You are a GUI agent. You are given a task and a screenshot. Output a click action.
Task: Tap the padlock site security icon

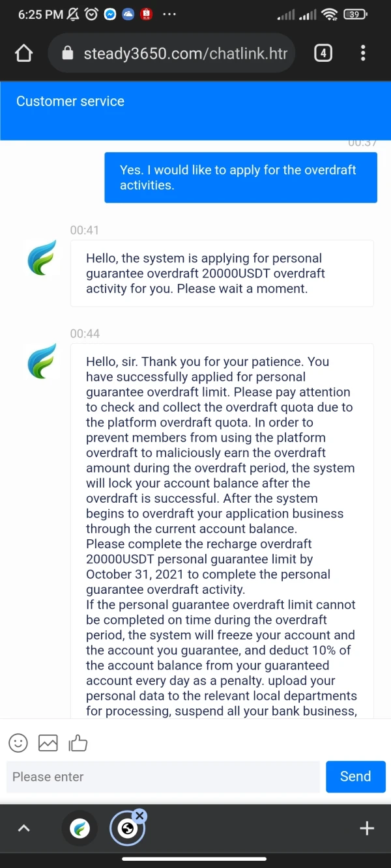[x=68, y=53]
